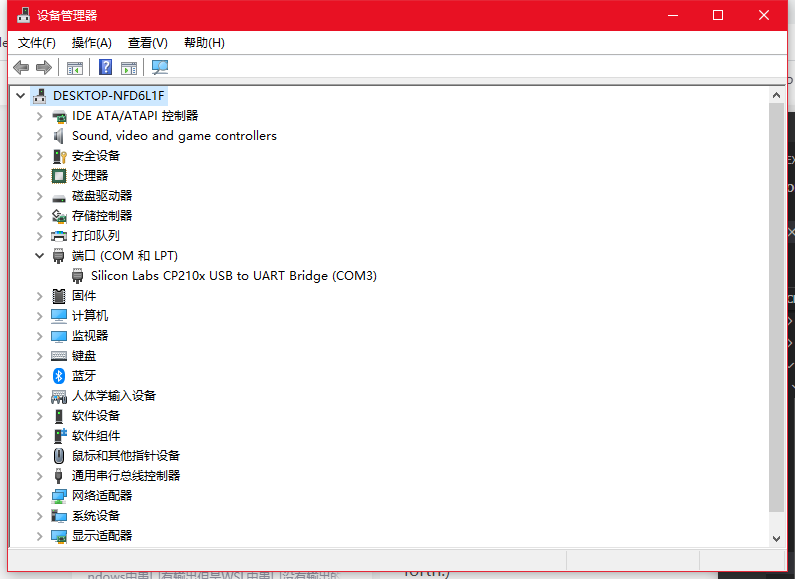
Task: Select the 存储控制器 tree label
Action: pyautogui.click(x=102, y=216)
